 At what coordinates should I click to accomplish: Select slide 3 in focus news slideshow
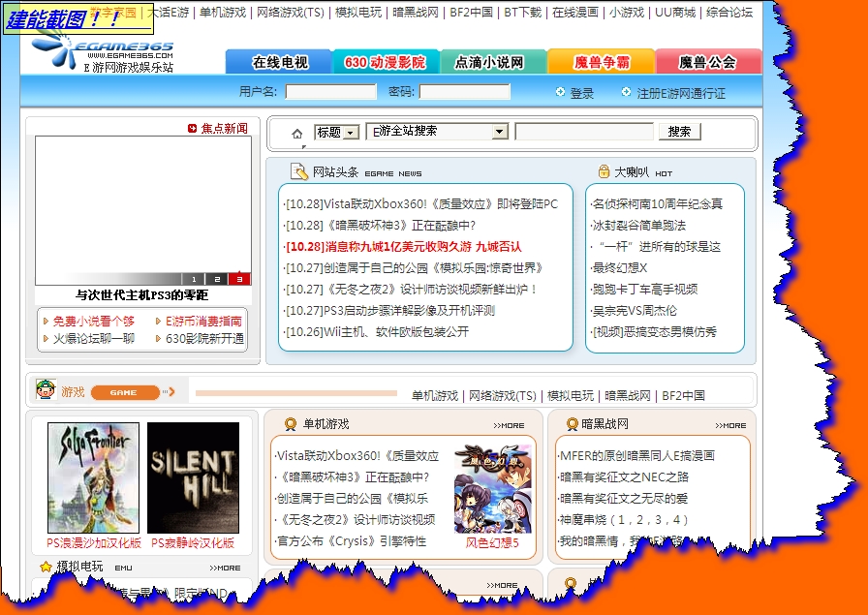tap(239, 279)
